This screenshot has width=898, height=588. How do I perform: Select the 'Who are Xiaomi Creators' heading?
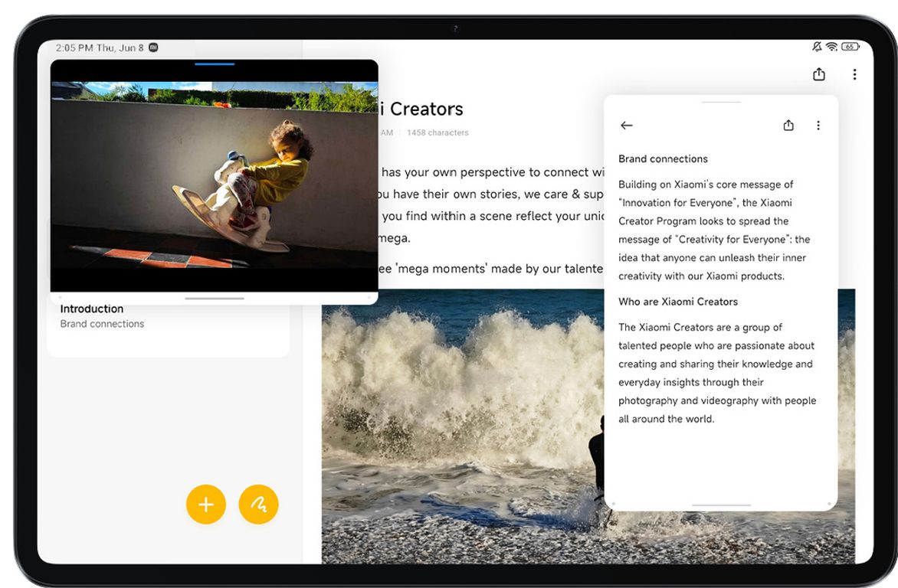click(x=678, y=302)
